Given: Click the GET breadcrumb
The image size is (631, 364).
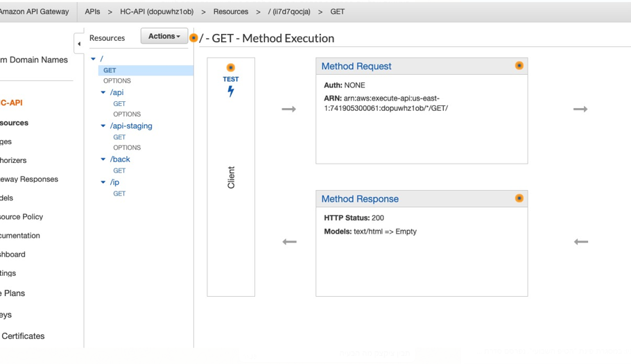Looking at the screenshot, I should coord(337,12).
